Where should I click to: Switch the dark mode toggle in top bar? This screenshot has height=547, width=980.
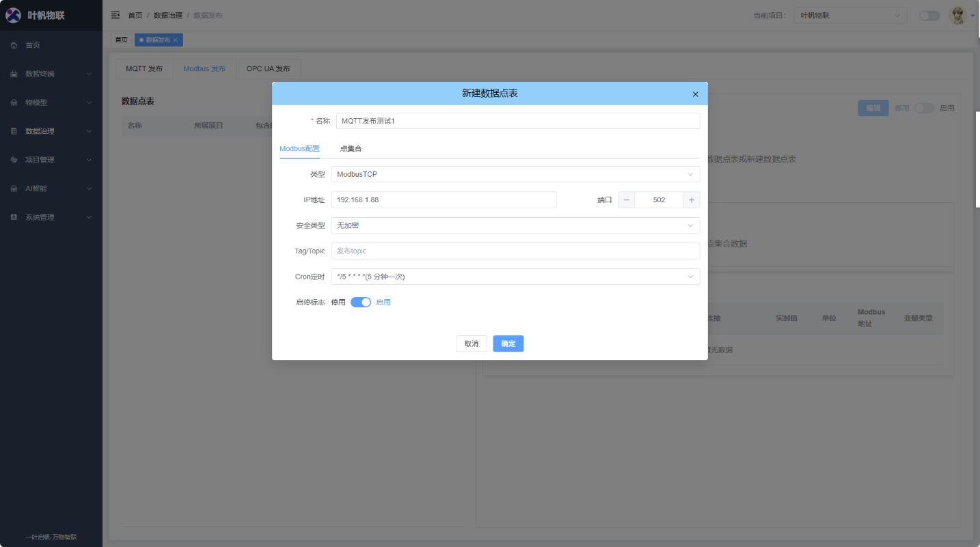click(929, 14)
